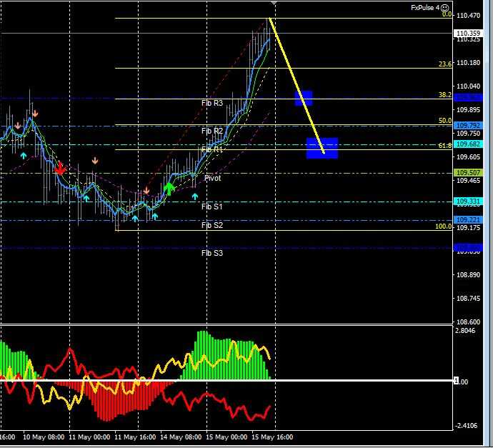
Task: Click the 108.745 price scale value
Action: 469,299
